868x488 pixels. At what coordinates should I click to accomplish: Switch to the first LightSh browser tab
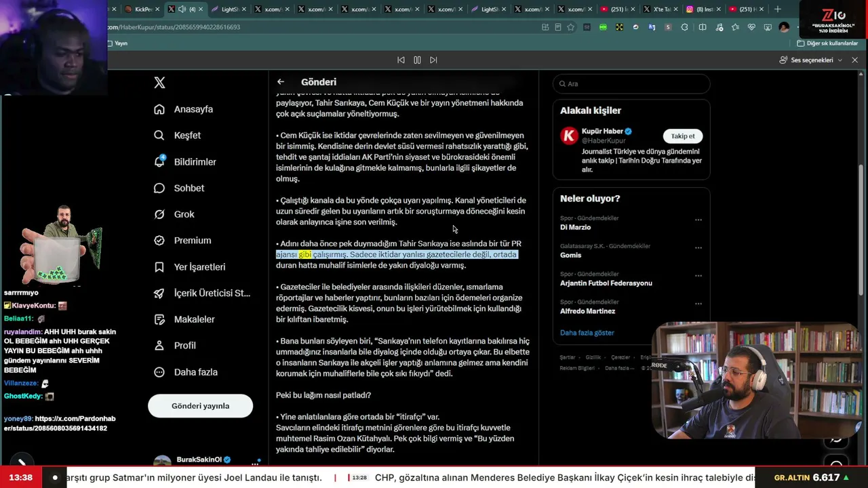[x=230, y=9]
